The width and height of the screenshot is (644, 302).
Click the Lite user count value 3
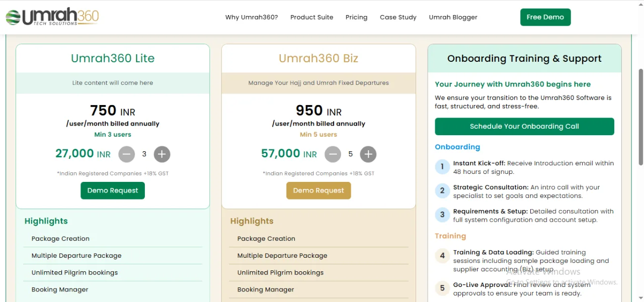[x=144, y=154]
